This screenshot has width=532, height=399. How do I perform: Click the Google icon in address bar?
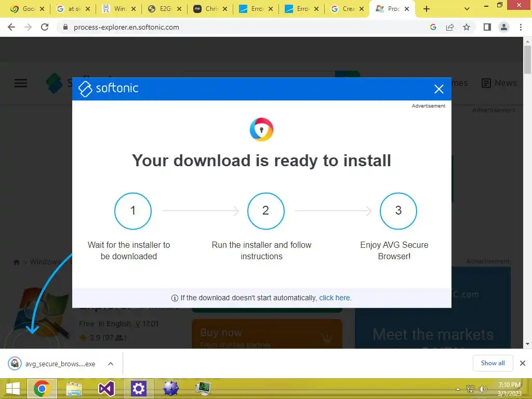pyautogui.click(x=433, y=27)
